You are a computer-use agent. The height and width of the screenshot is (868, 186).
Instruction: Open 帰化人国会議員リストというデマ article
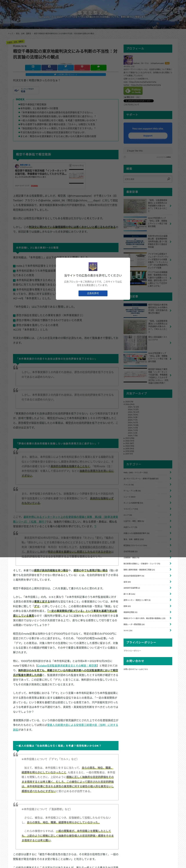158,338
